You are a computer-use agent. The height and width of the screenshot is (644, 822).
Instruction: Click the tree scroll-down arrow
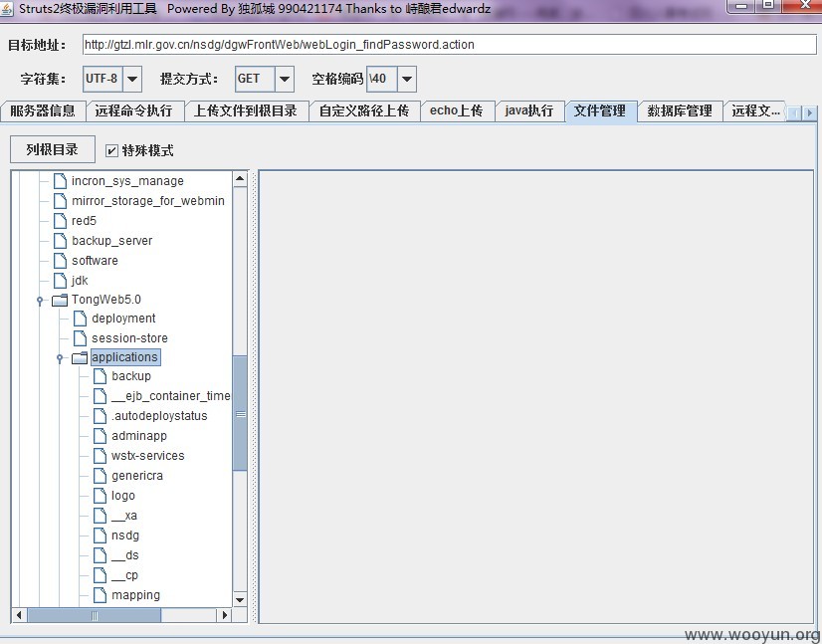click(240, 599)
